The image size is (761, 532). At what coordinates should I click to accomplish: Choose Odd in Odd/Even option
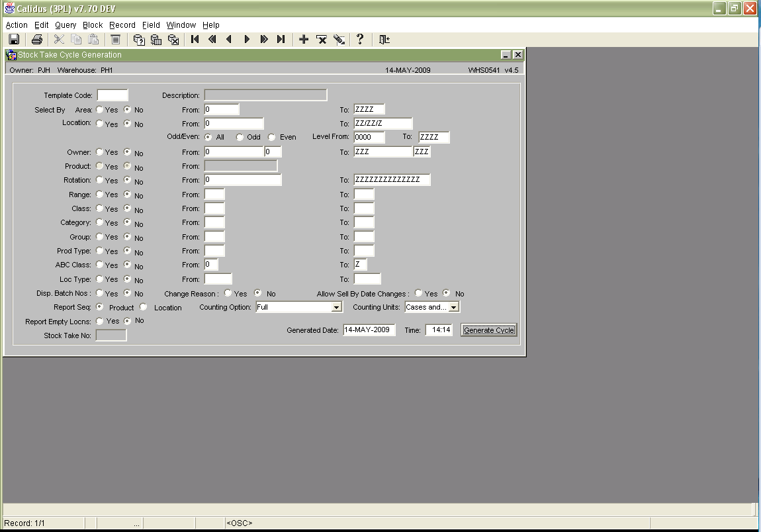pos(240,138)
